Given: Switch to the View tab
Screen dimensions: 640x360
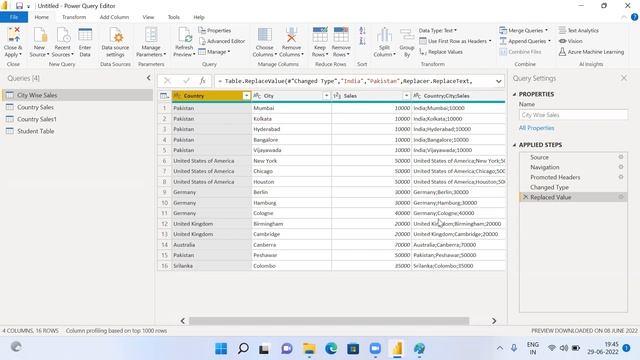Looking at the screenshot, I should coord(148,17).
